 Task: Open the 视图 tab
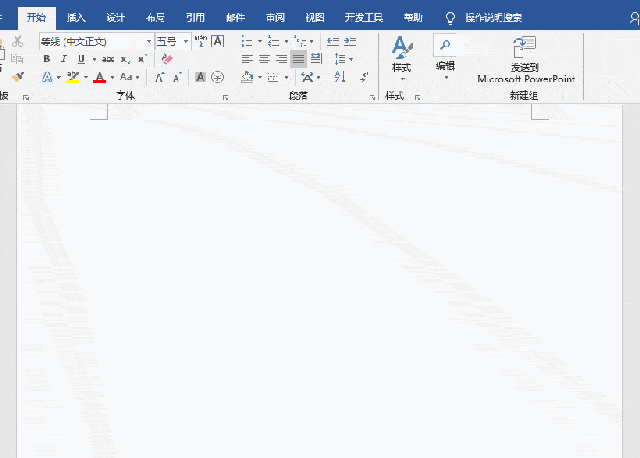point(315,18)
